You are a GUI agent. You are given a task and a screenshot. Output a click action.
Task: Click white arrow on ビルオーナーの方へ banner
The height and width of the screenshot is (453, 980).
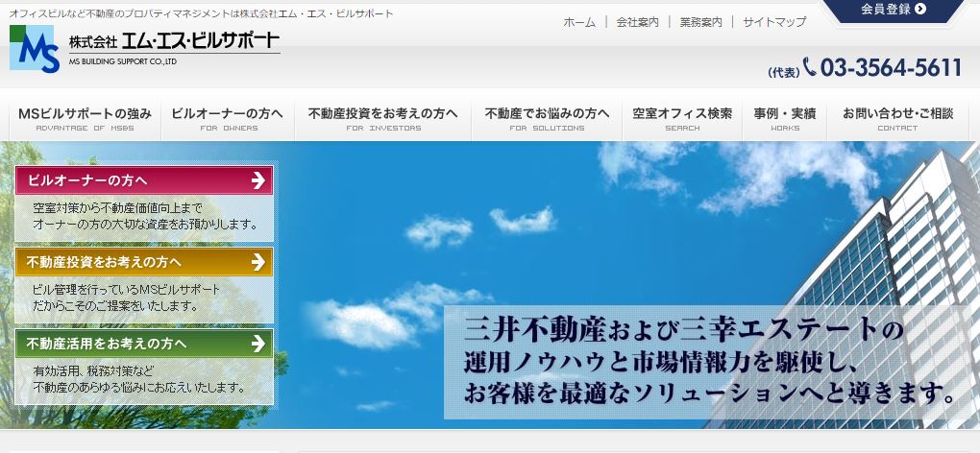(258, 180)
